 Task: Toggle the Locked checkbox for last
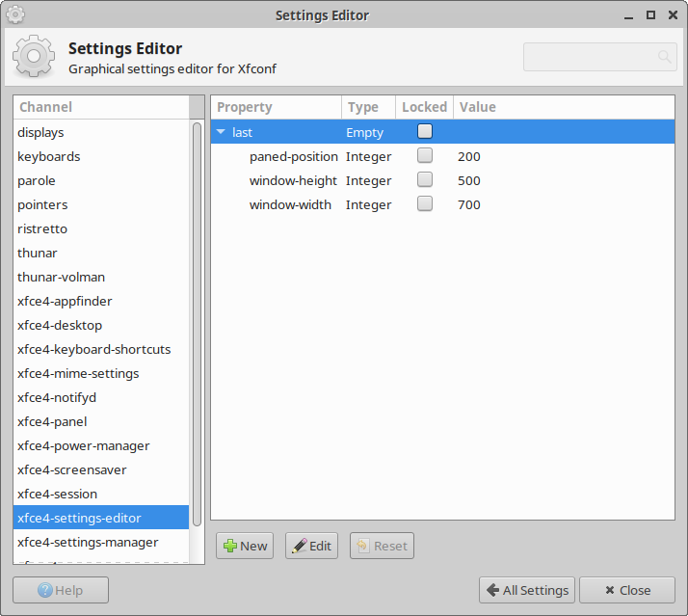[425, 132]
